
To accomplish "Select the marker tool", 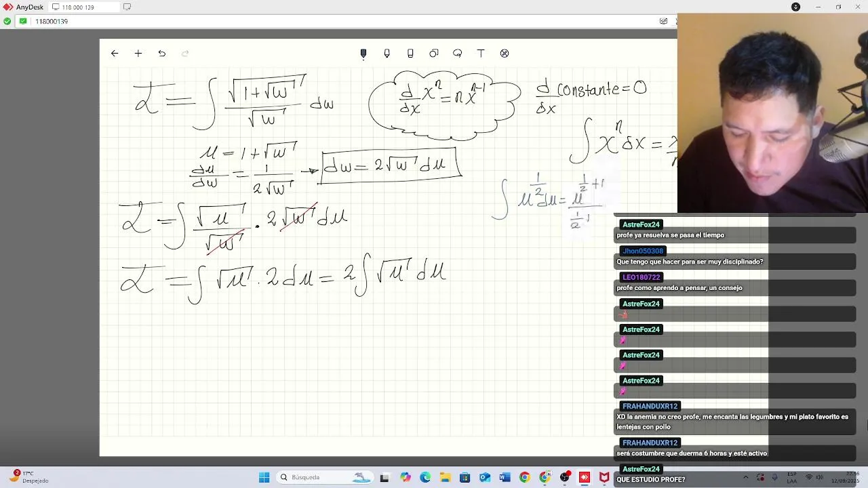I will click(387, 54).
